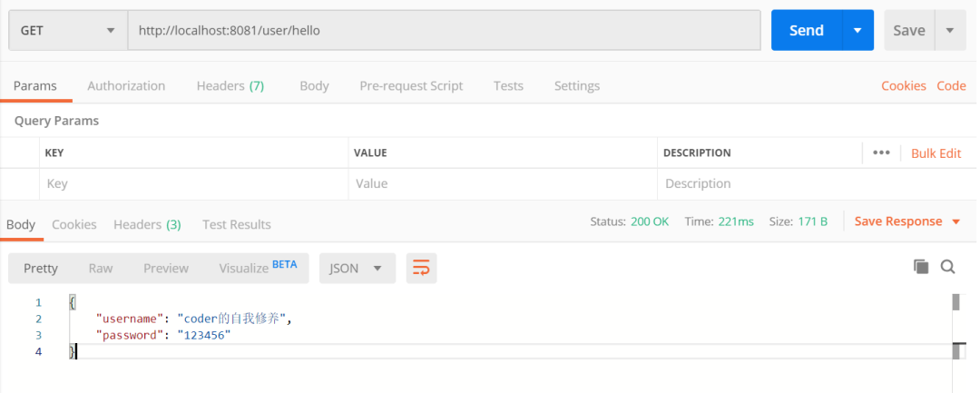Expand the Save dropdown arrow

951,30
